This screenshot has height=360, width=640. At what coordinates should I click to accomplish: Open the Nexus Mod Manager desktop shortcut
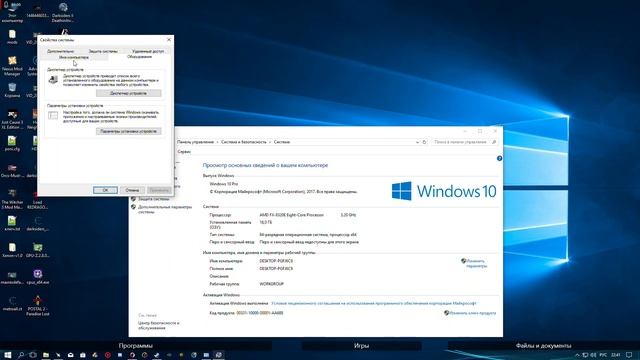pyautogui.click(x=12, y=66)
